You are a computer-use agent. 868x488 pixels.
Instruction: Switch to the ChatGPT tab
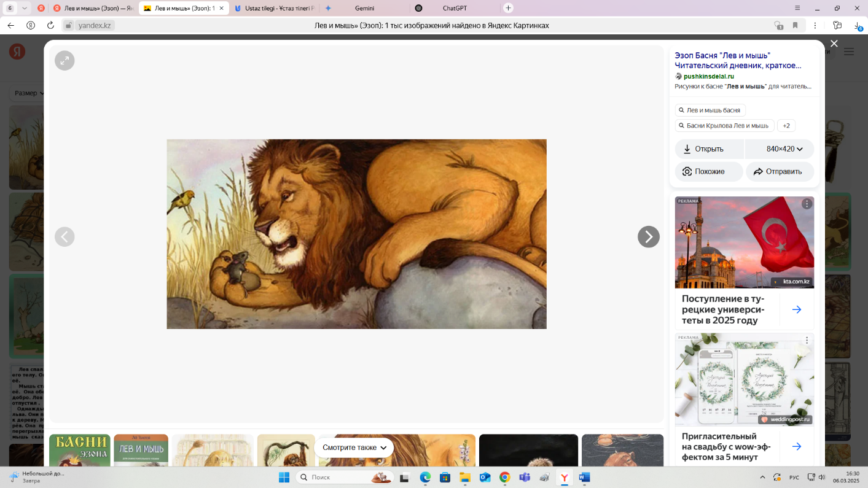[x=455, y=8]
